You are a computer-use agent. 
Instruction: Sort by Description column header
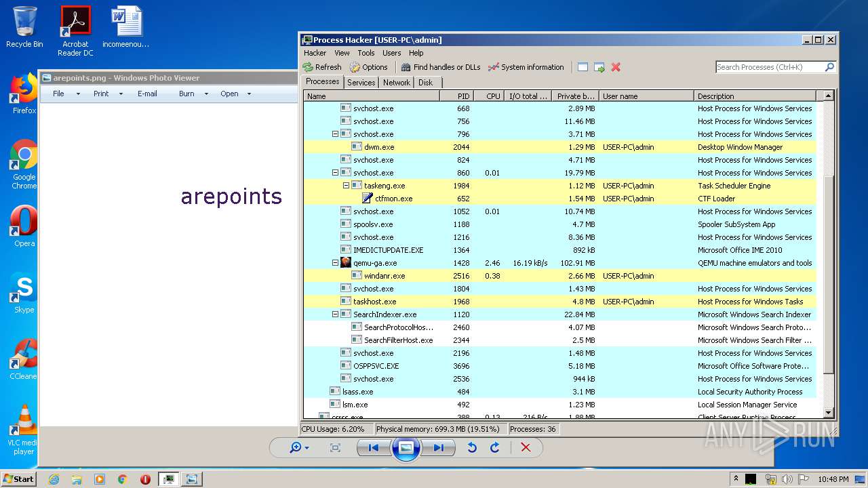click(755, 96)
